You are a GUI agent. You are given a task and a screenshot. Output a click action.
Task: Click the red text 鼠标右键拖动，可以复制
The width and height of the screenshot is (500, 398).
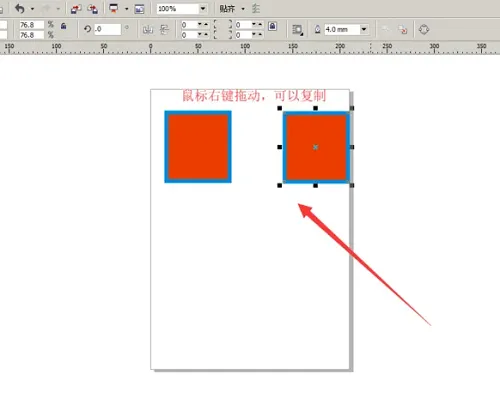click(254, 96)
